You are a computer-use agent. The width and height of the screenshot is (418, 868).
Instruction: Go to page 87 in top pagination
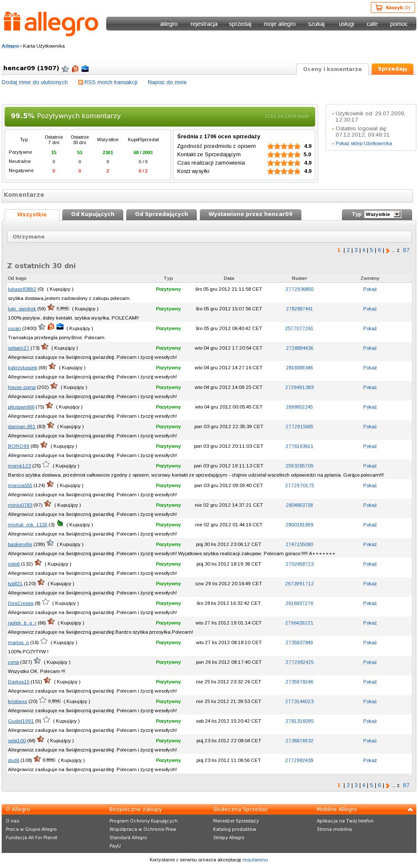click(x=406, y=250)
